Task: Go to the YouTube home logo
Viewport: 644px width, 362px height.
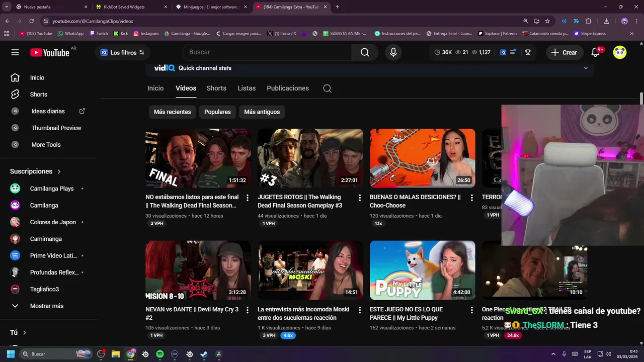Action: [x=50, y=52]
